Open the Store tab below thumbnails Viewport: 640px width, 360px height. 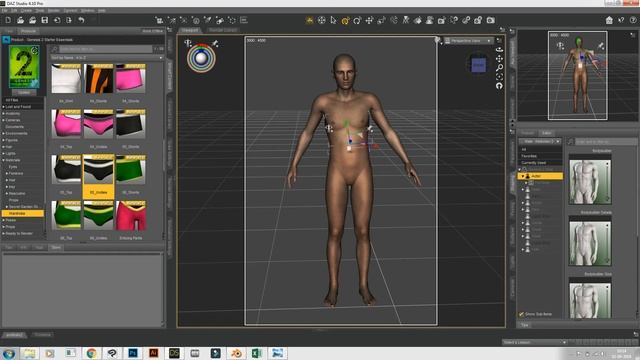click(x=56, y=247)
